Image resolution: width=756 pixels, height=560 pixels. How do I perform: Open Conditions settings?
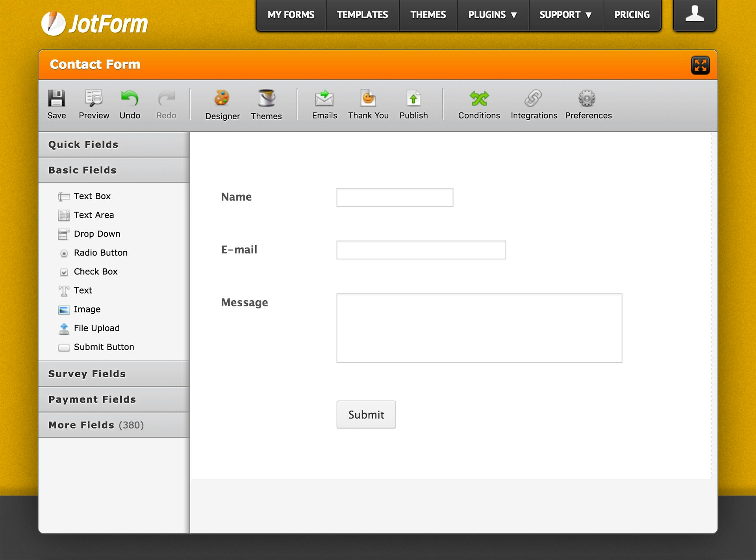(x=479, y=98)
